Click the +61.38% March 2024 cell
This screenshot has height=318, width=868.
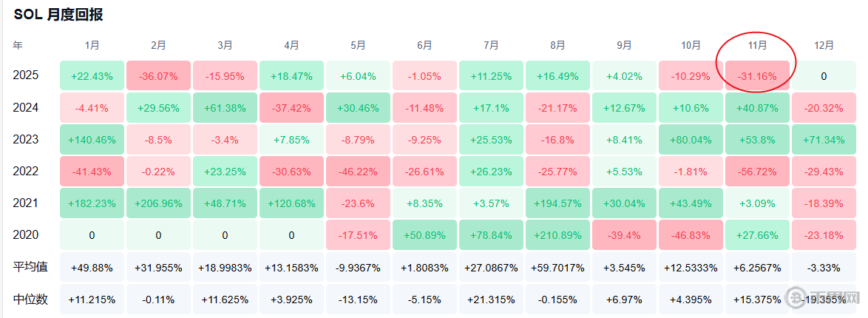[225, 107]
